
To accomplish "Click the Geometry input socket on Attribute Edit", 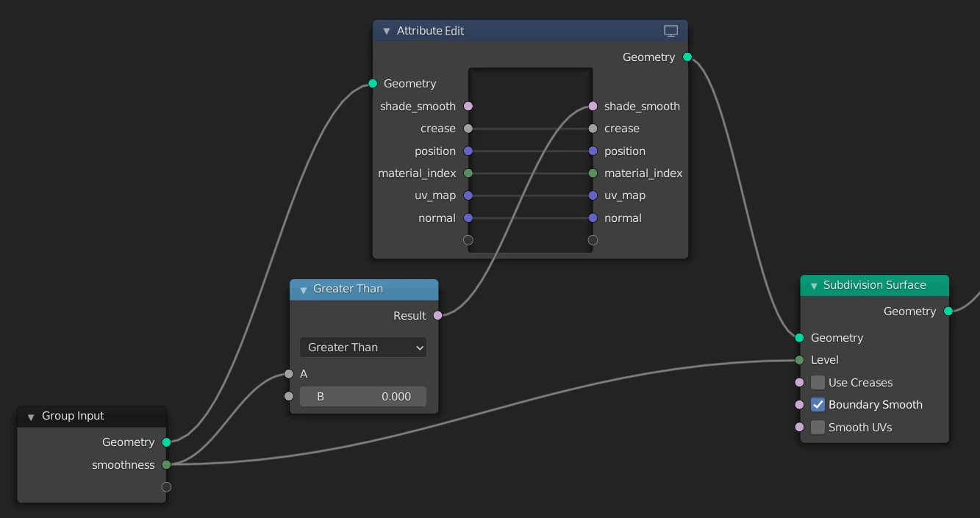I will (373, 84).
